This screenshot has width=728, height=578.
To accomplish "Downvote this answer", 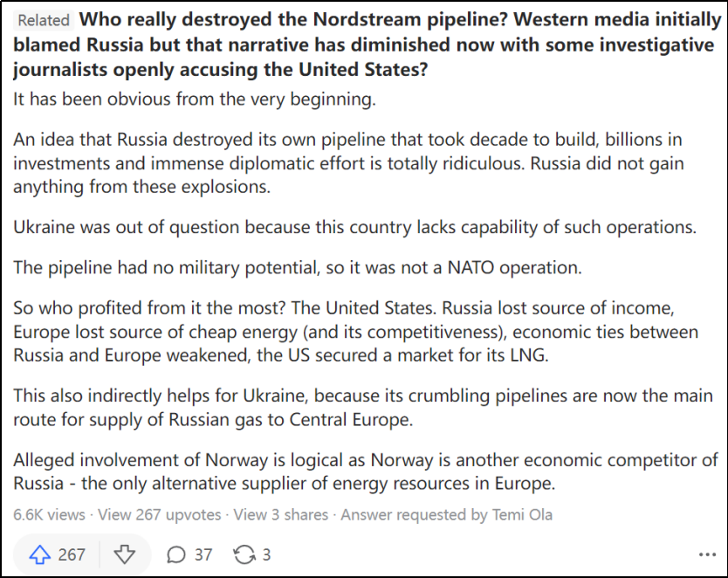I will point(125,554).
